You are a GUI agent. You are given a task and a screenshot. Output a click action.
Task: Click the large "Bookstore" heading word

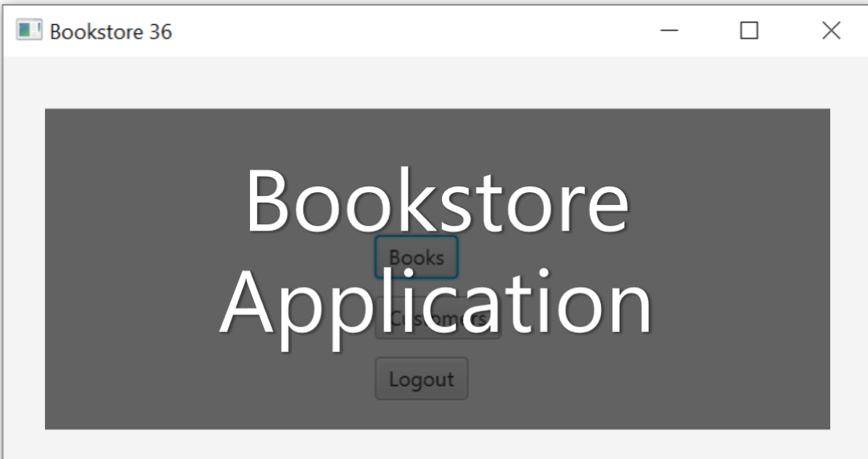coord(436,201)
